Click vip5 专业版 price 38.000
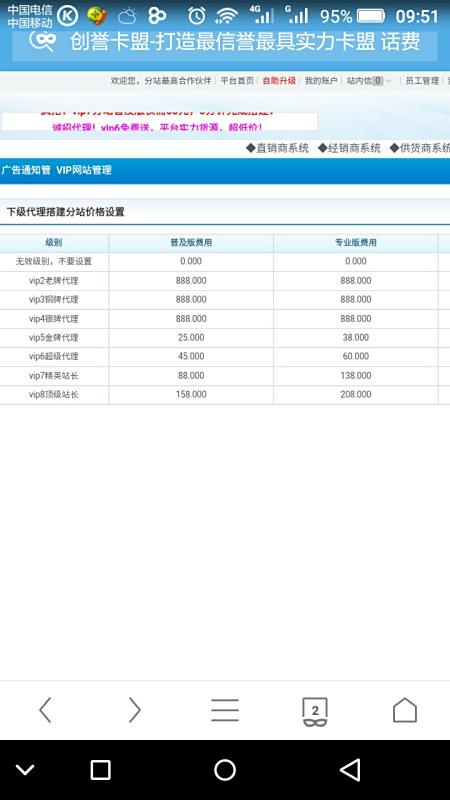Screen dimensions: 450x800 [x=356, y=337]
